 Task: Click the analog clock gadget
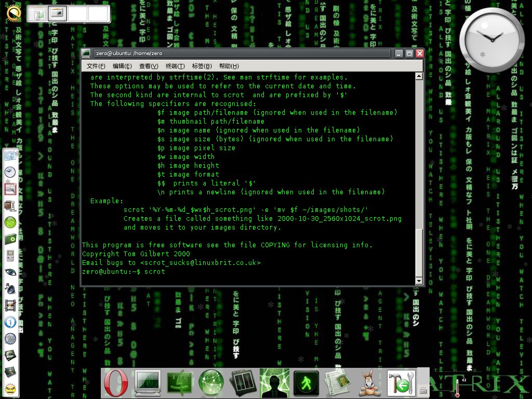point(491,40)
